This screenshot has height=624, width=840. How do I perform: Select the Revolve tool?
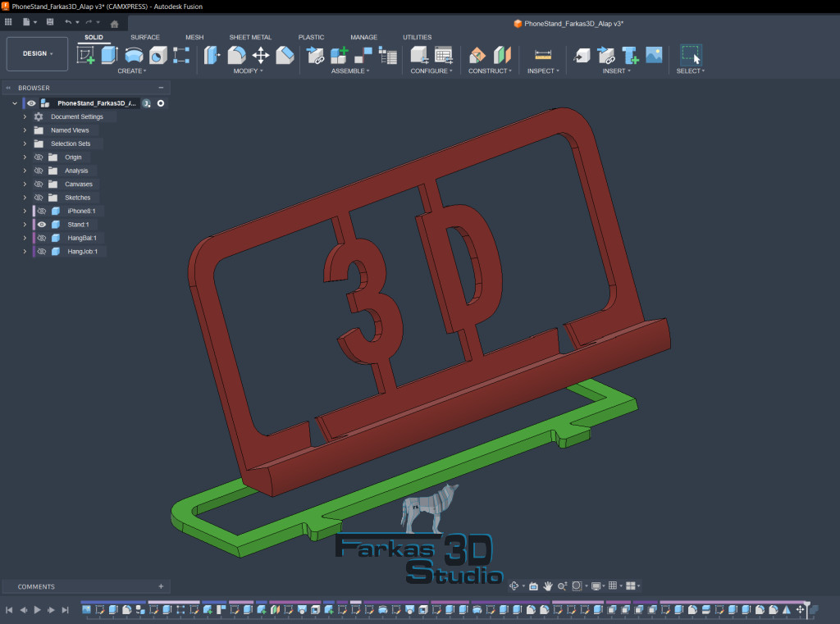(134, 55)
